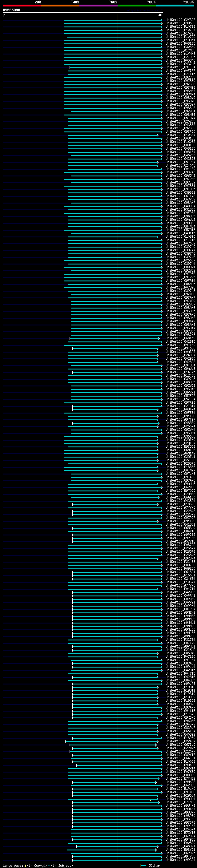Image resolution: width=197 pixels, height=868 pixels.
Task: Select the UniRef100_B1PLM0 label
Action: tap(180, 789)
